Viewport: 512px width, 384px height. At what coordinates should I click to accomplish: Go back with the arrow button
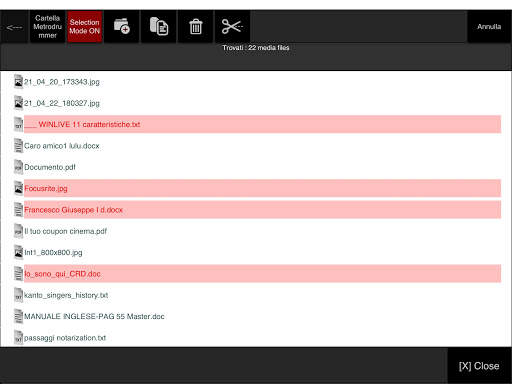(14, 27)
